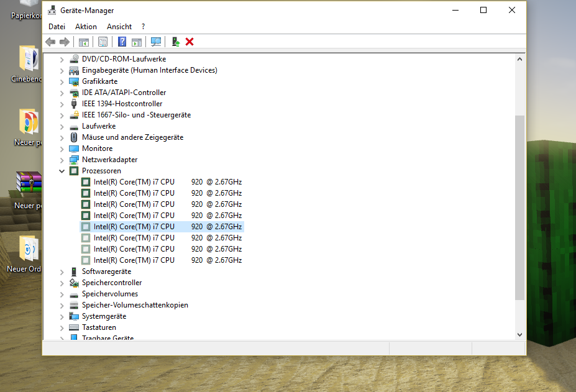Screen dimensions: 576x392
Task: Click the vertical scrollbar thumb
Action: point(519,207)
